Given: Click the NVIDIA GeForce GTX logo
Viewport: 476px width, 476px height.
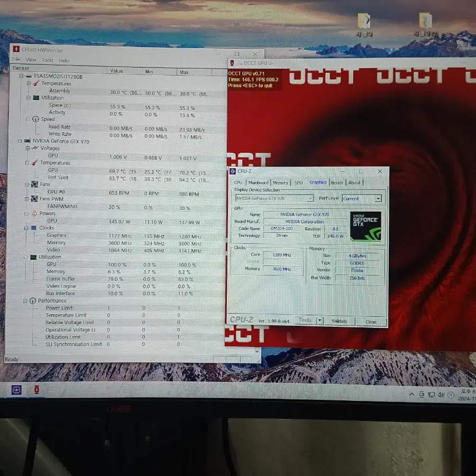Looking at the screenshot, I should tap(365, 226).
